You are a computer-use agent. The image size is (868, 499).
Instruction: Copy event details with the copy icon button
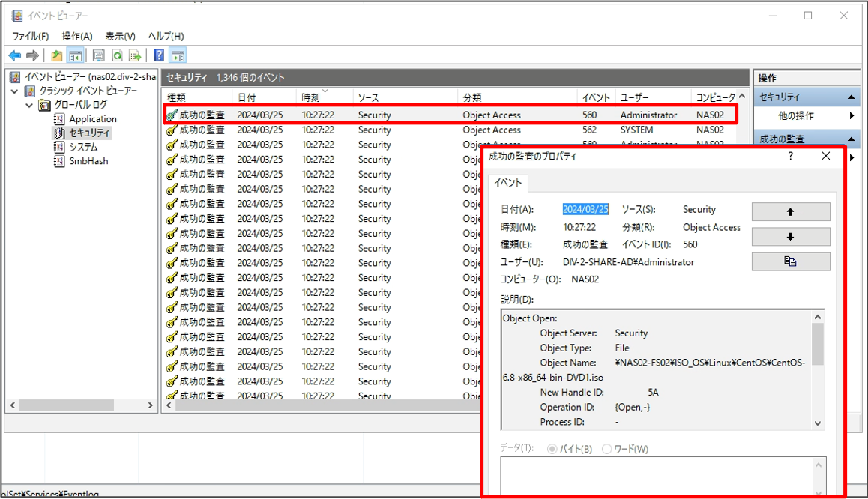790,261
